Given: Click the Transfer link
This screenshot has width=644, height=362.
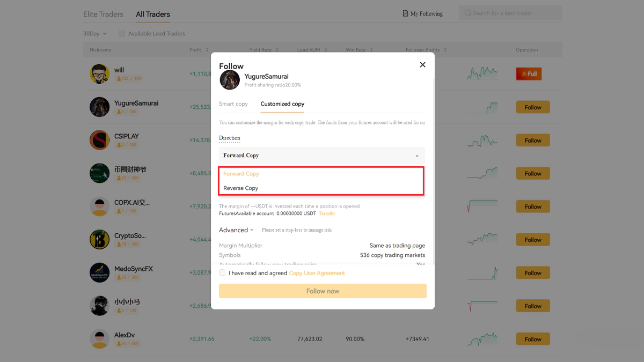Looking at the screenshot, I should click(327, 213).
